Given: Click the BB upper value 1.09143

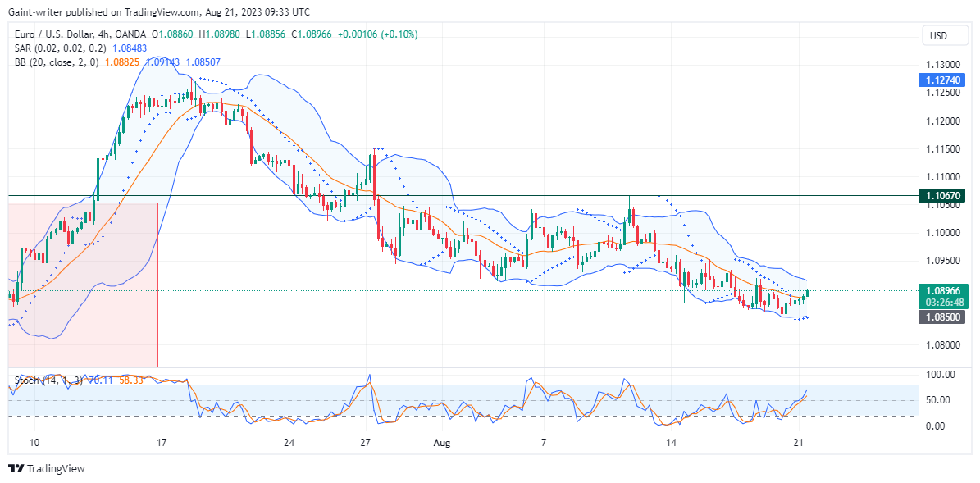Looking at the screenshot, I should 163,62.
